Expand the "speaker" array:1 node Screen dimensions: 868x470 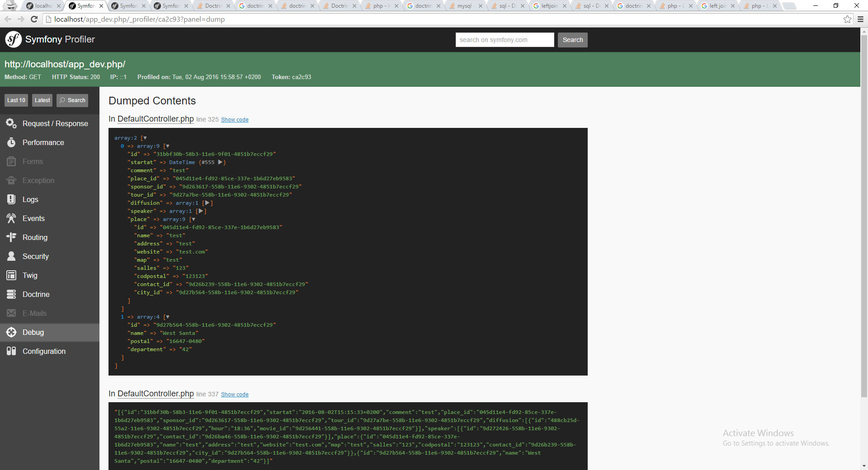[201, 211]
